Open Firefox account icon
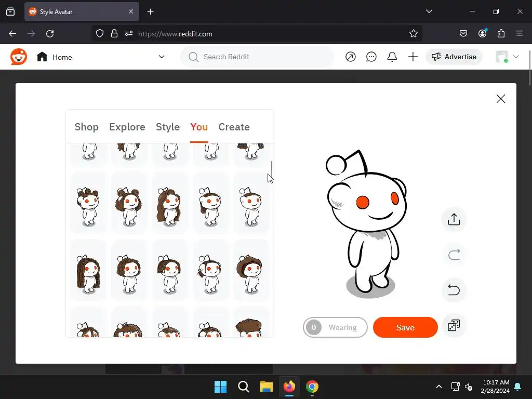 [482, 33]
